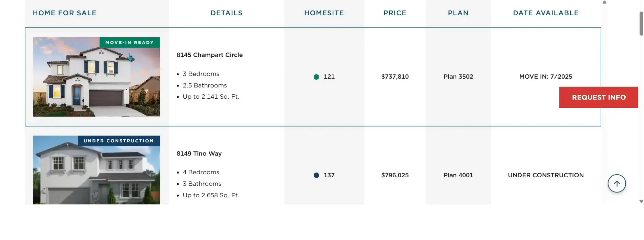Click the green homesite 121 dot
The width and height of the screenshot is (644, 240).
(316, 77)
